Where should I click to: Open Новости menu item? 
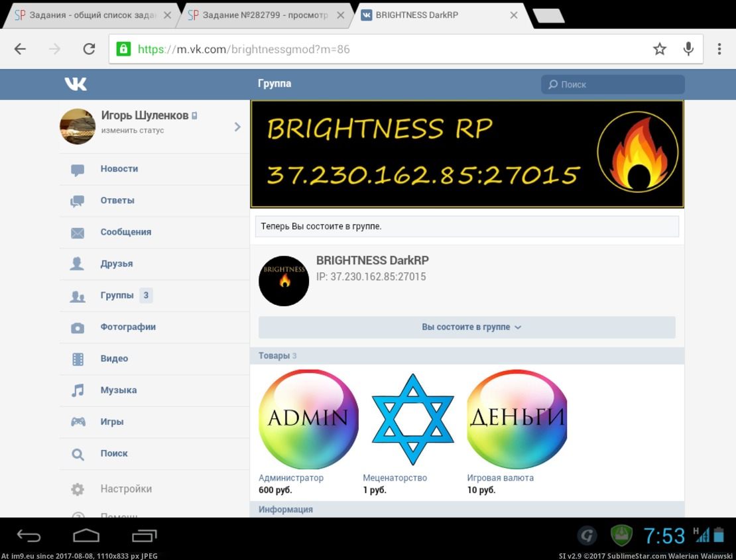click(x=155, y=169)
